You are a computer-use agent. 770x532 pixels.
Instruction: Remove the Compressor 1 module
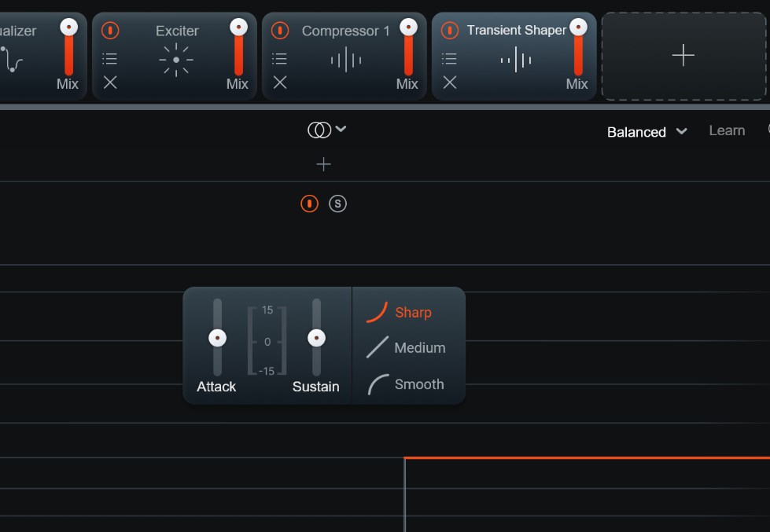(x=280, y=83)
